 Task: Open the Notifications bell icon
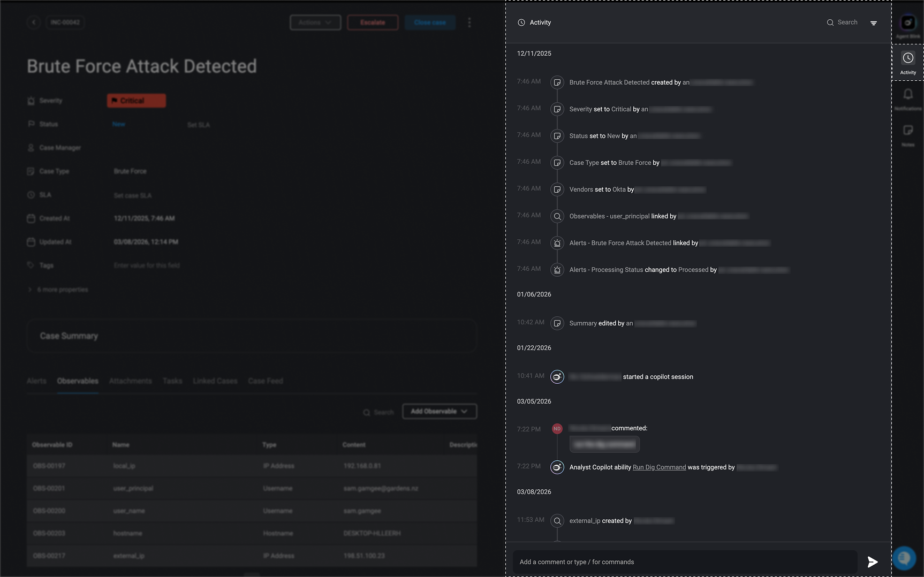tap(908, 94)
